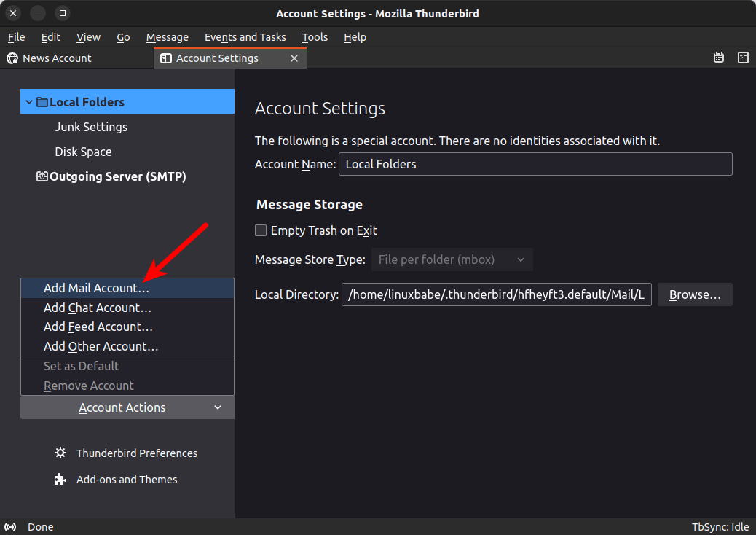756x535 pixels.
Task: Open the tasks icon in tab bar
Action: [x=743, y=58]
